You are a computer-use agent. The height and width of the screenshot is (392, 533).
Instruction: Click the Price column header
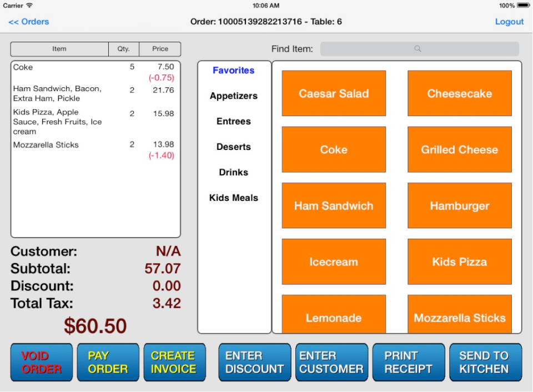pyautogui.click(x=160, y=49)
